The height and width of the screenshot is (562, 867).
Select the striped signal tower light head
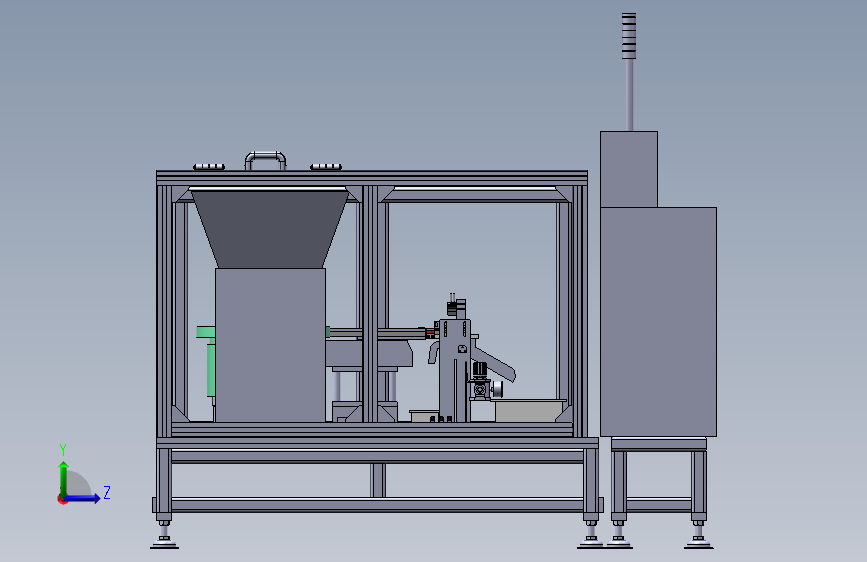629,35
